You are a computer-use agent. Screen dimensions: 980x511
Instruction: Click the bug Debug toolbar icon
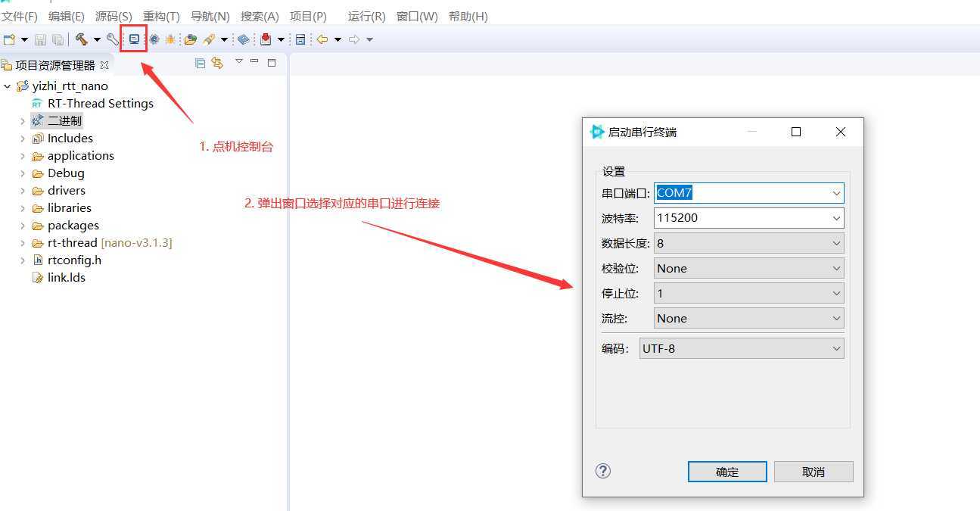(x=170, y=39)
